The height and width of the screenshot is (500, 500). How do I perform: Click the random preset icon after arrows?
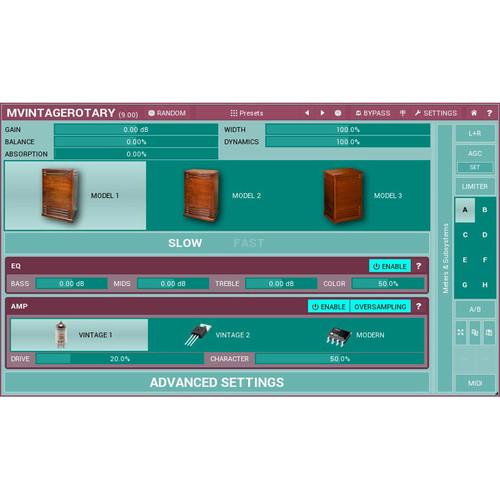pyautogui.click(x=338, y=113)
